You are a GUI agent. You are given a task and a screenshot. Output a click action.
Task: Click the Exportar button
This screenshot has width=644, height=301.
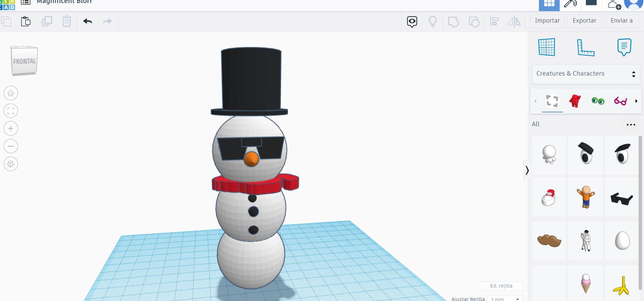585,21
